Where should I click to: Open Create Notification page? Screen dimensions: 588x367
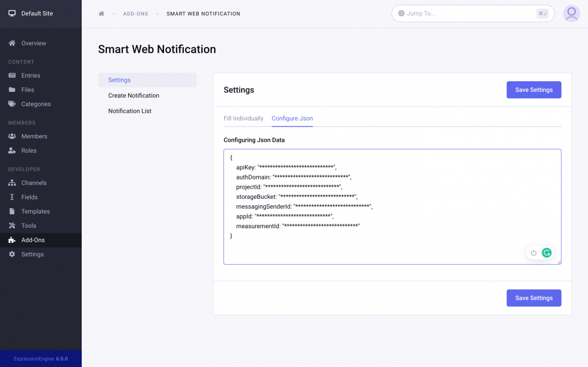[133, 95]
